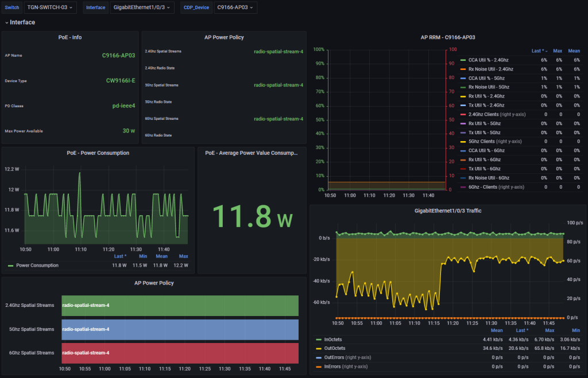The image size is (588, 378).
Task: Toggle the InOctets series in traffic legend
Action: click(331, 339)
